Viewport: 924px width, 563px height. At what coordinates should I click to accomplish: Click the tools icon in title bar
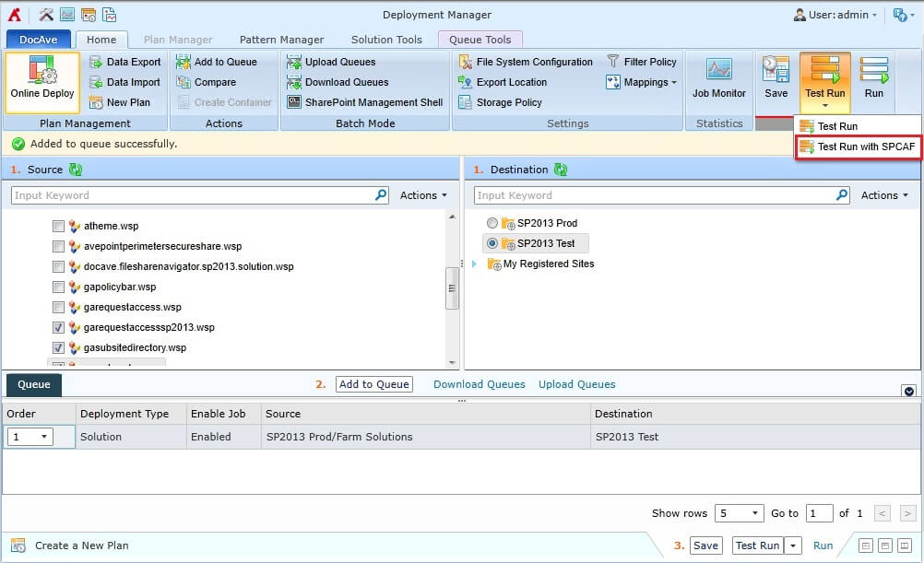coord(46,15)
